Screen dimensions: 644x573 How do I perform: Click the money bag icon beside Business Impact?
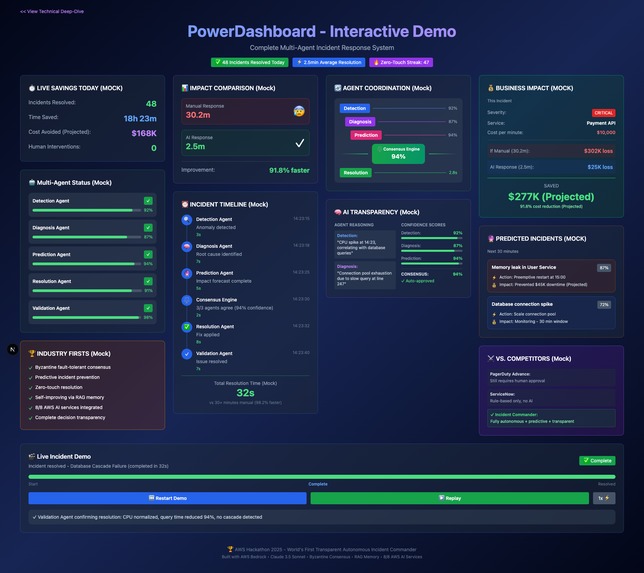pos(490,88)
